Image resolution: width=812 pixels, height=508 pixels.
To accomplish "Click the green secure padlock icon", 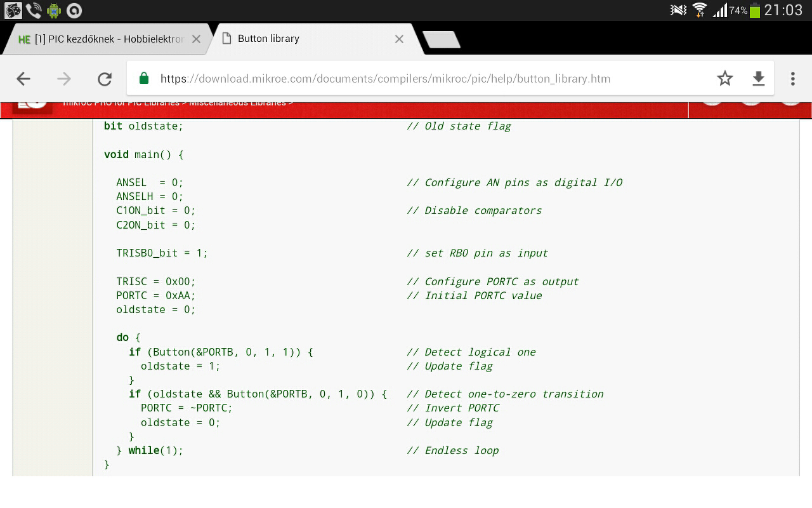I will click(144, 78).
